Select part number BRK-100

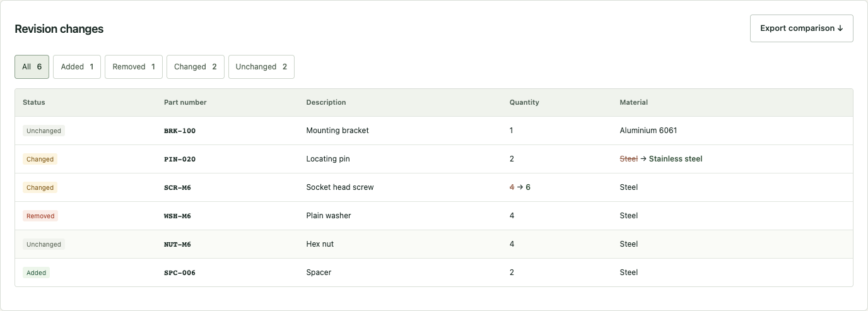click(x=180, y=131)
